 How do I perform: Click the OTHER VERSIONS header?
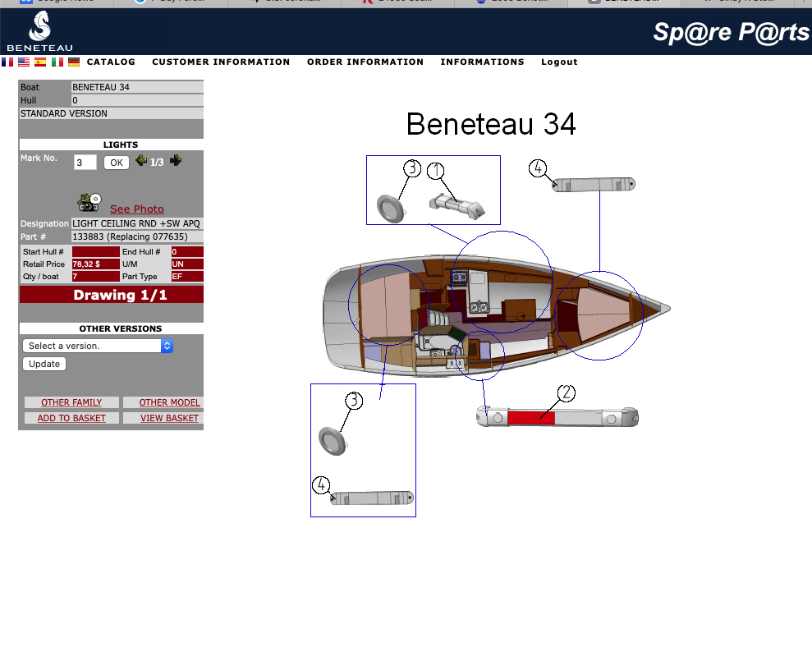[x=112, y=328]
